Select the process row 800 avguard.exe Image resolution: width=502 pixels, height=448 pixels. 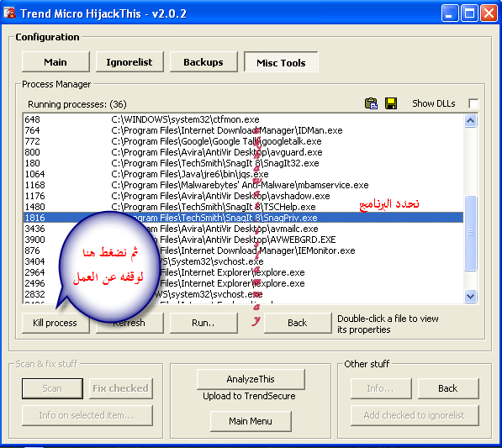pos(243,152)
